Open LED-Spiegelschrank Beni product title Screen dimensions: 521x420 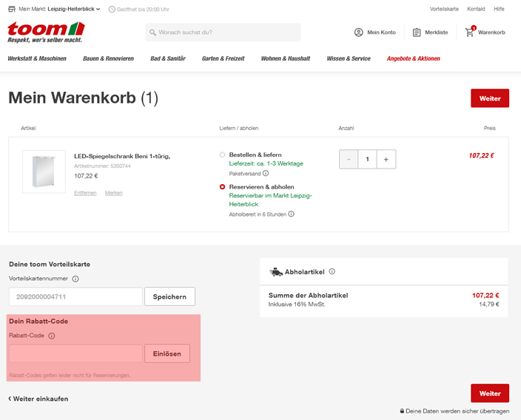(x=122, y=156)
